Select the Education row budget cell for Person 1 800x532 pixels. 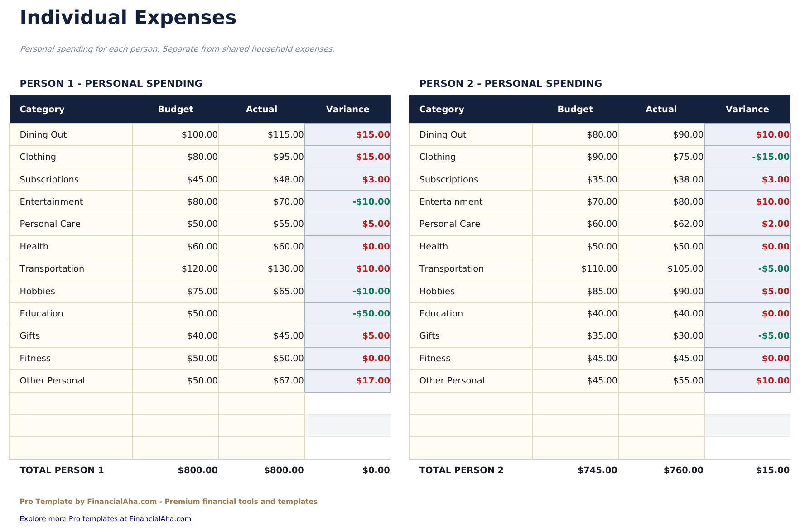[x=199, y=313]
